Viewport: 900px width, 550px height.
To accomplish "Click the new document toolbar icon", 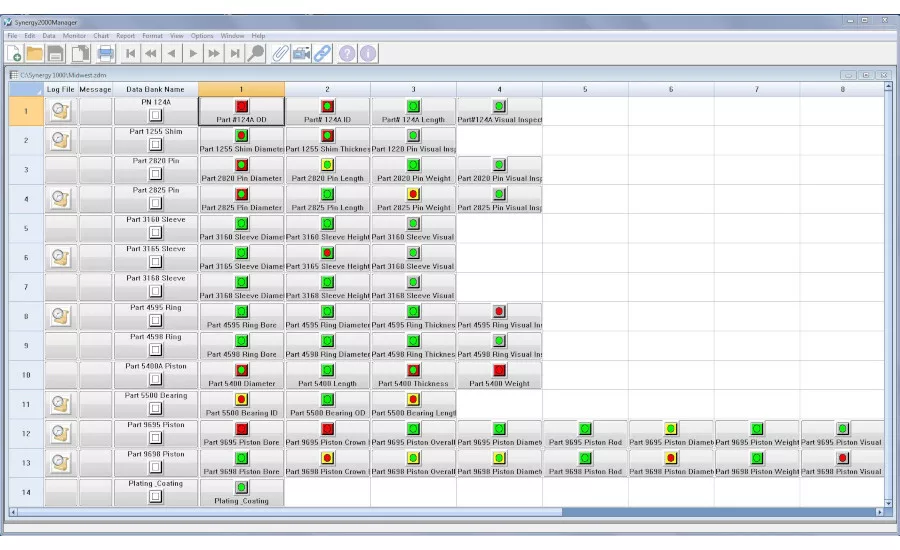I will (x=14, y=53).
